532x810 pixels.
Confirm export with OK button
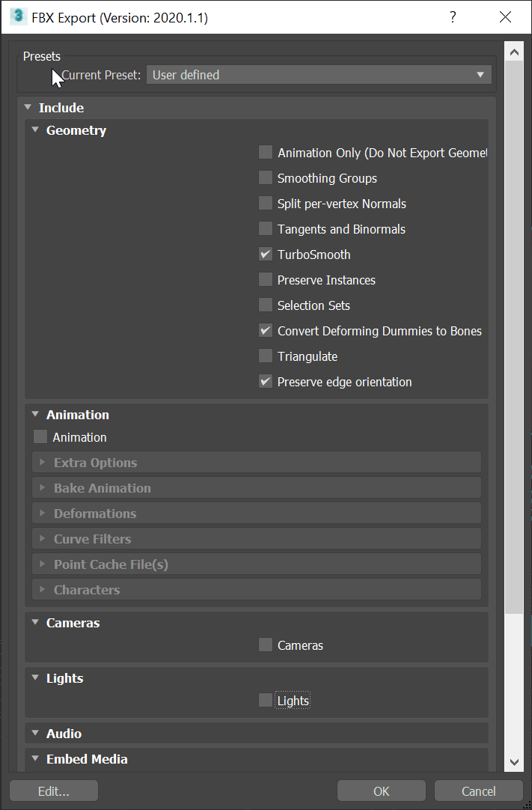(381, 791)
